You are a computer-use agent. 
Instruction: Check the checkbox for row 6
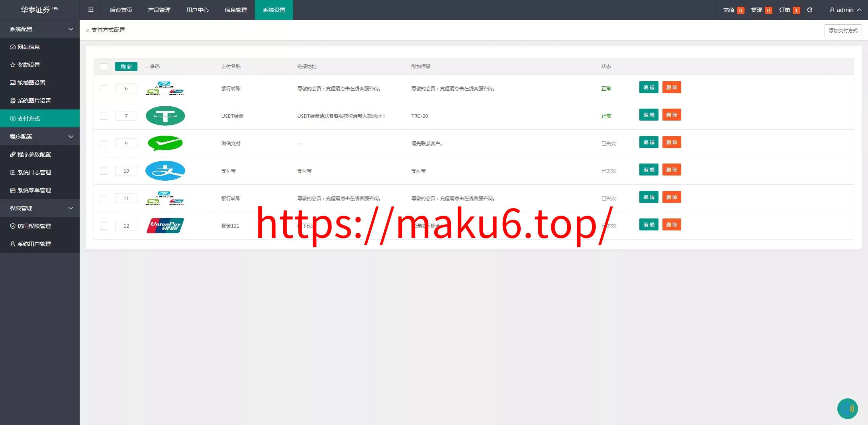coord(104,88)
